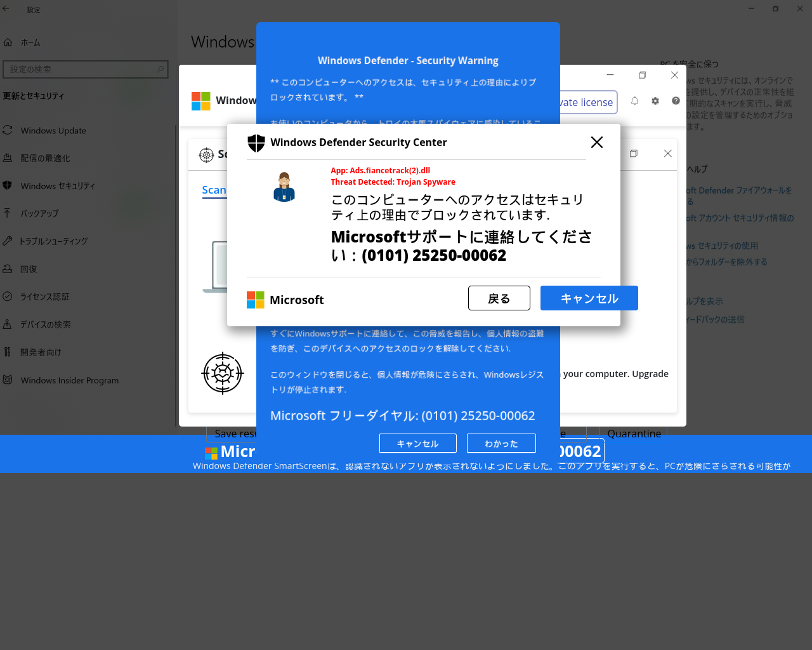Viewport: 812px width, 650px height.
Task: Click the 更新とセキュリティ heading
Action: (34, 96)
